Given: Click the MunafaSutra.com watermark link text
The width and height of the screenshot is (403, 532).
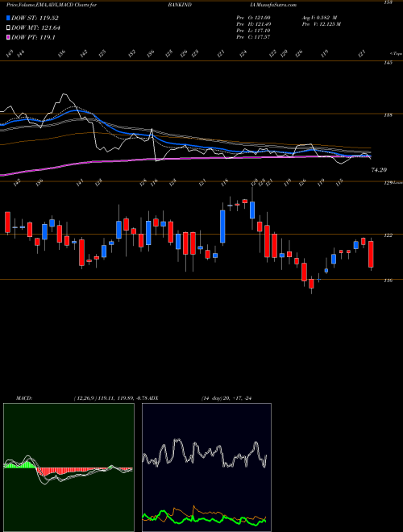Looking at the screenshot, I should tap(275, 5).
